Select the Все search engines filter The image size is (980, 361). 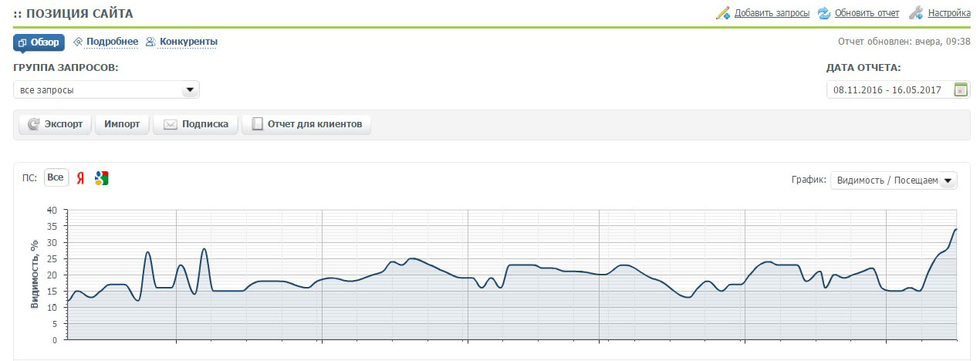click(56, 177)
